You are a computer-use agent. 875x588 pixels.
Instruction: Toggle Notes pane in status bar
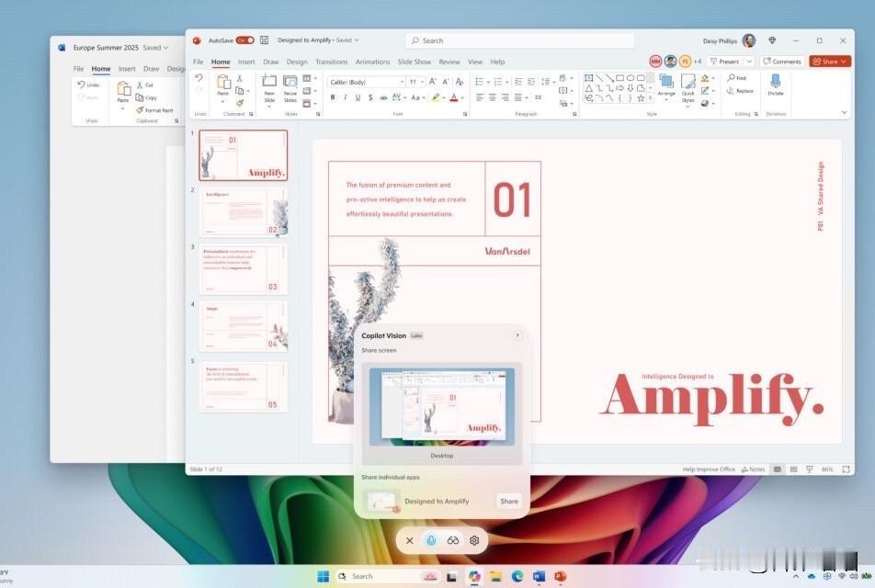click(753, 469)
